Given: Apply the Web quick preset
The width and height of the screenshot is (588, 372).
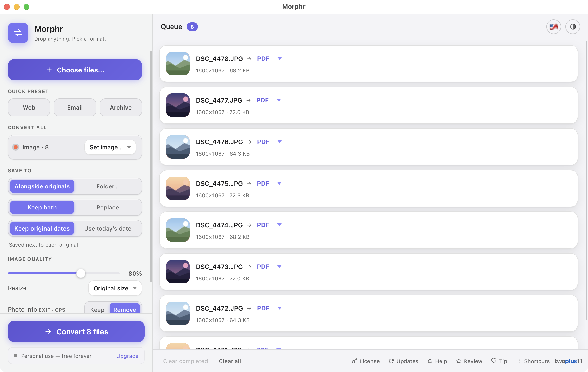Looking at the screenshot, I should tap(29, 107).
